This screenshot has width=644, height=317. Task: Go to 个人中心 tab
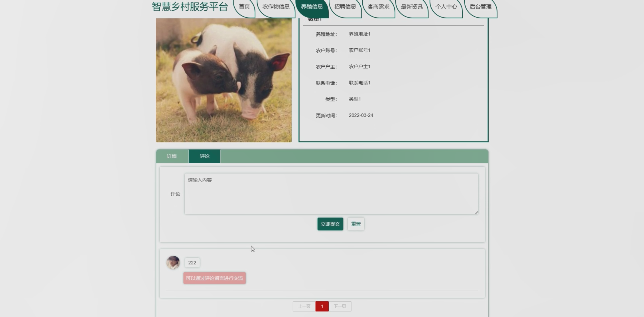(x=446, y=7)
